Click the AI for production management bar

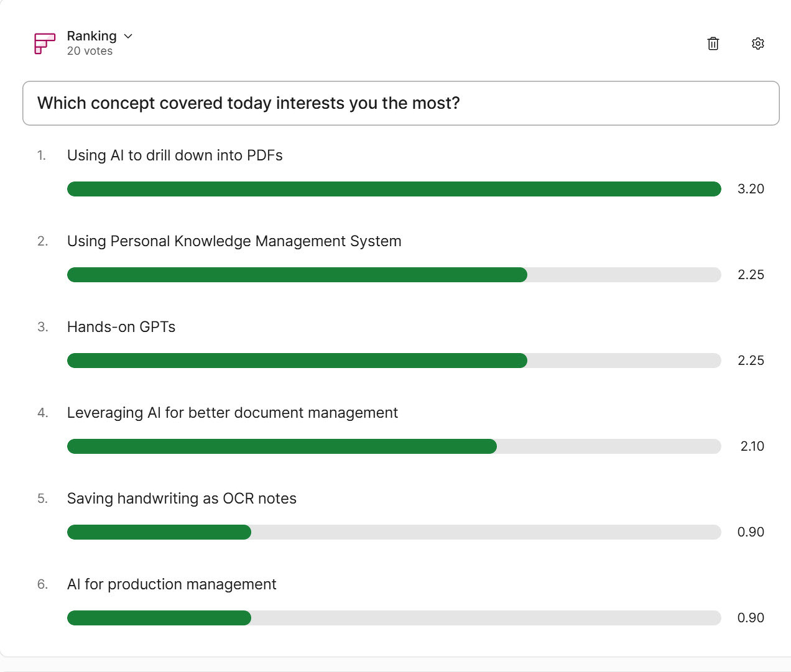coord(394,618)
